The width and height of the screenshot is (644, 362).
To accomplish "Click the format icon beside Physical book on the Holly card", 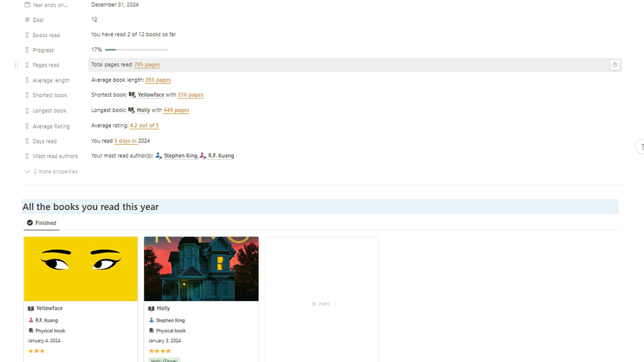I will (x=151, y=331).
